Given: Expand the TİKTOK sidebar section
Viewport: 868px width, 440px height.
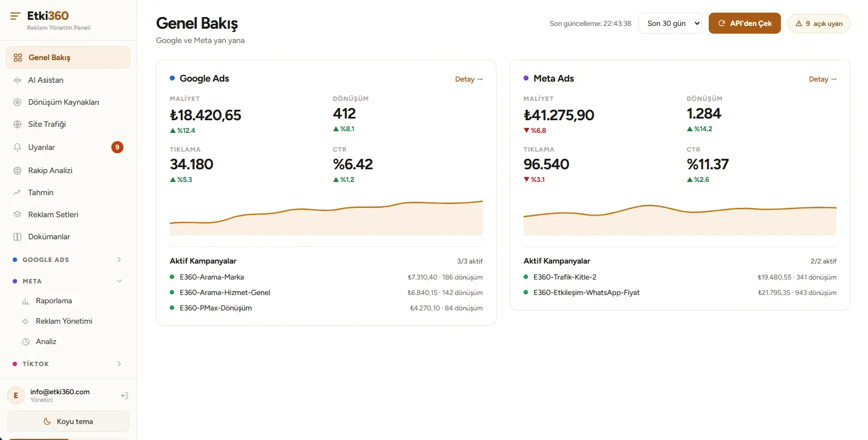Looking at the screenshot, I should 68,364.
